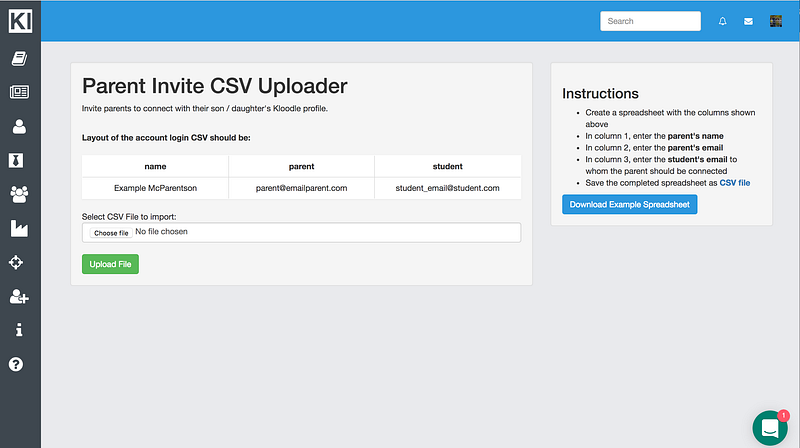
Task: Click 'Layout of the account login CSV' text
Action: coord(166,138)
